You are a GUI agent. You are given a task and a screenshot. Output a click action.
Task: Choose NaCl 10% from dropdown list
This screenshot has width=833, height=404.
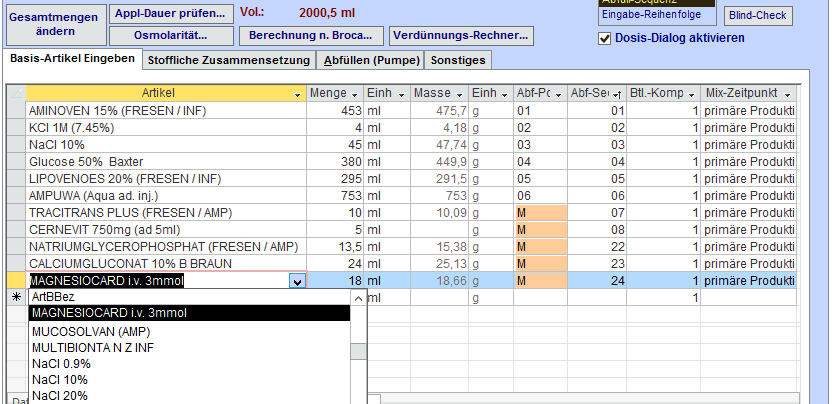(190, 380)
